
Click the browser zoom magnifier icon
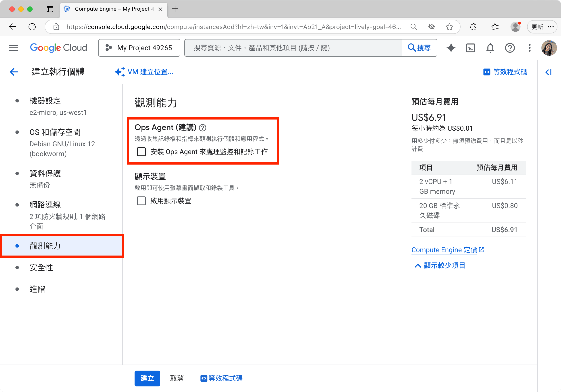click(x=413, y=27)
